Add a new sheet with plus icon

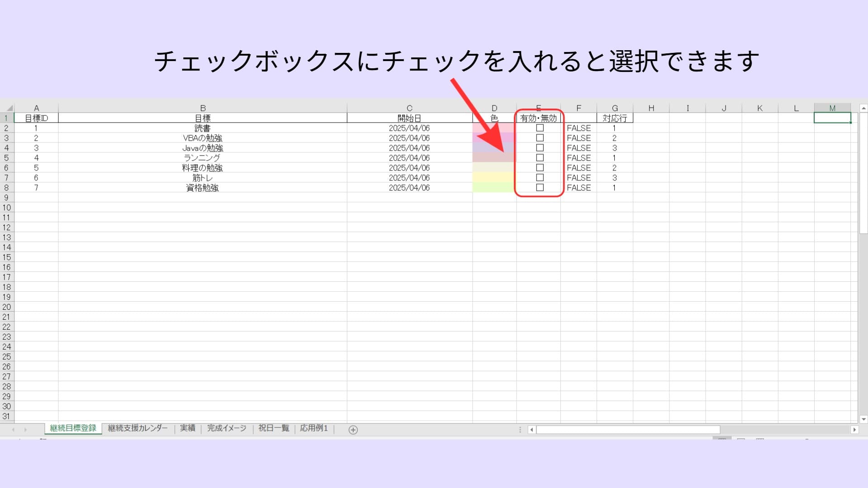tap(353, 430)
